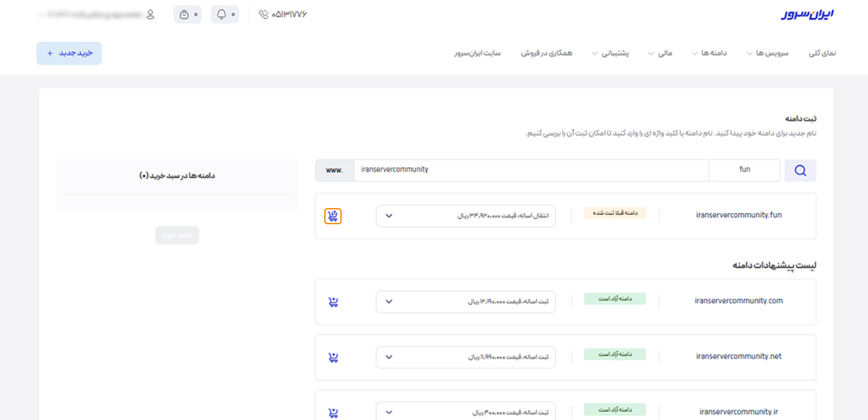This screenshot has height=420, width=868.
Task: Click the domain name input showing iranservercommunity
Action: pos(531,170)
